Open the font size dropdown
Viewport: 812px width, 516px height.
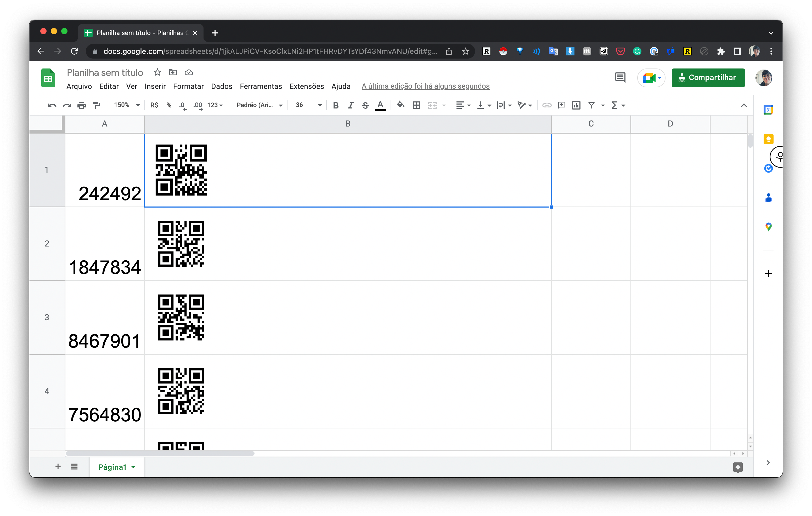pyautogui.click(x=307, y=105)
